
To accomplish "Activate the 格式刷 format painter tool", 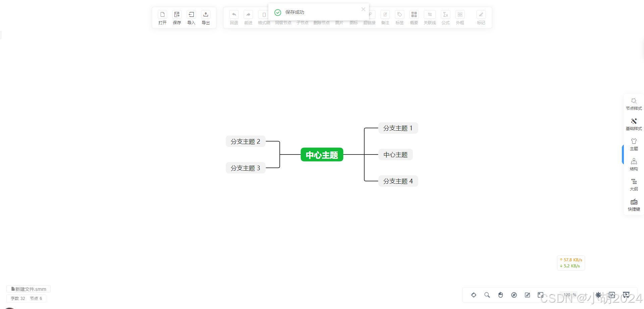I will click(x=264, y=17).
